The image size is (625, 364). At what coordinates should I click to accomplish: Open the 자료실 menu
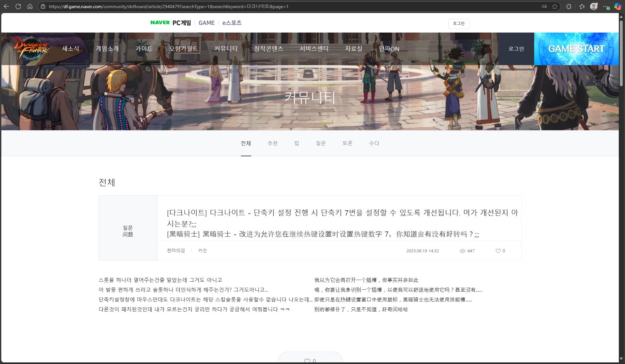(x=354, y=49)
